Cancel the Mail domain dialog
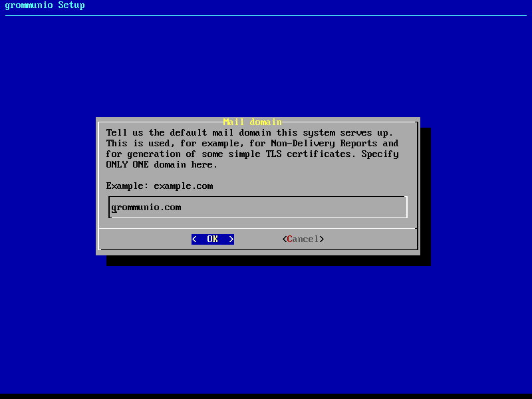532x399 pixels. pyautogui.click(x=303, y=239)
